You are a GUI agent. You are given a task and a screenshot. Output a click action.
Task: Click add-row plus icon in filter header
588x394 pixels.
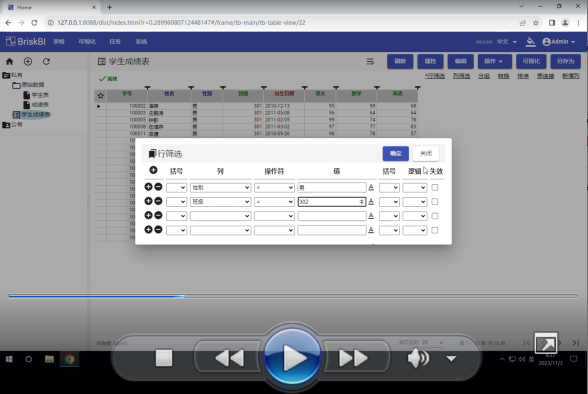(153, 170)
